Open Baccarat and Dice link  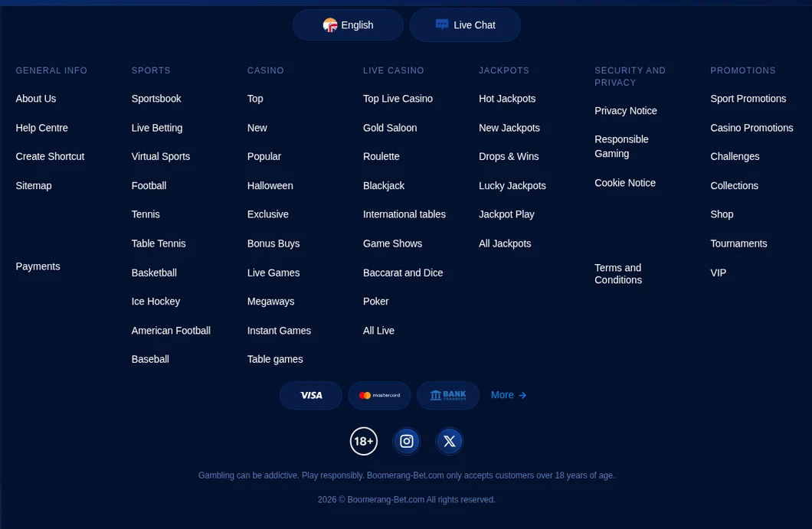[x=403, y=273]
